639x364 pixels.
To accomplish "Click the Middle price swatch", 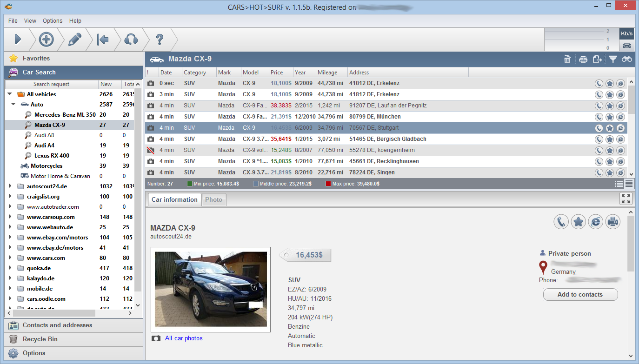I will point(256,184).
